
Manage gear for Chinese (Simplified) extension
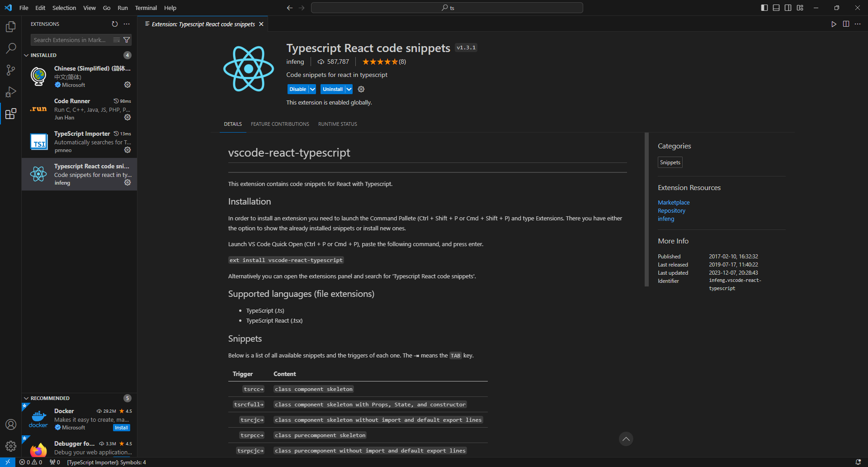click(x=127, y=85)
